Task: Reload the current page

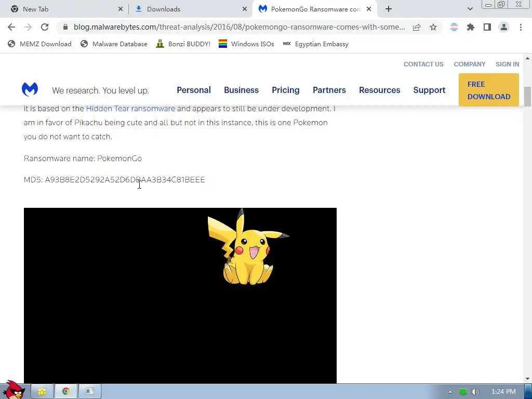Action: coord(45,27)
